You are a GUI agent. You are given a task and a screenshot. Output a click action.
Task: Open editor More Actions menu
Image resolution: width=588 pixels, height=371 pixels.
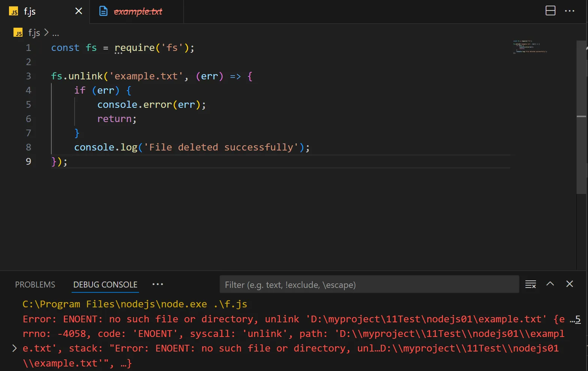tap(570, 11)
